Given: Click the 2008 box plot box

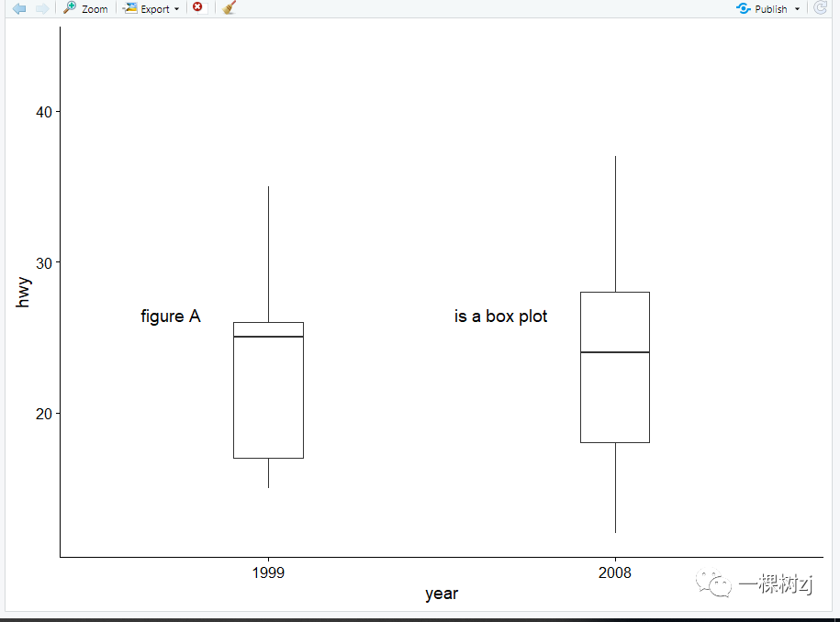Looking at the screenshot, I should [x=615, y=367].
